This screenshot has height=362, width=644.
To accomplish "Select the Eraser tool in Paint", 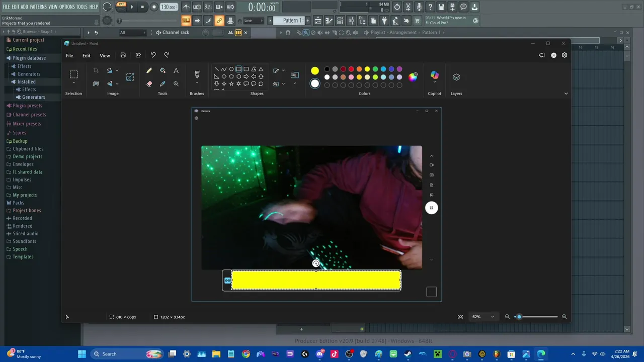I will pyautogui.click(x=149, y=84).
